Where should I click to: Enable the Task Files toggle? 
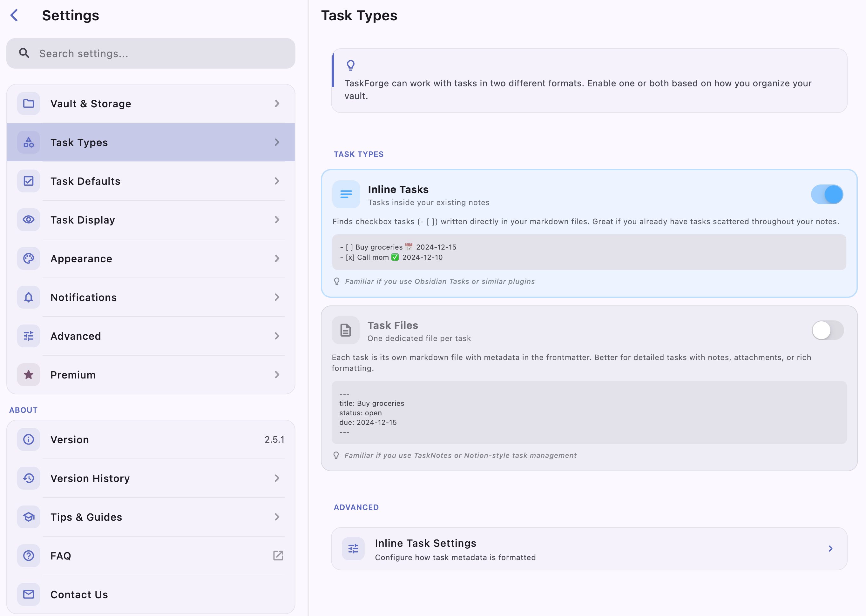click(827, 330)
